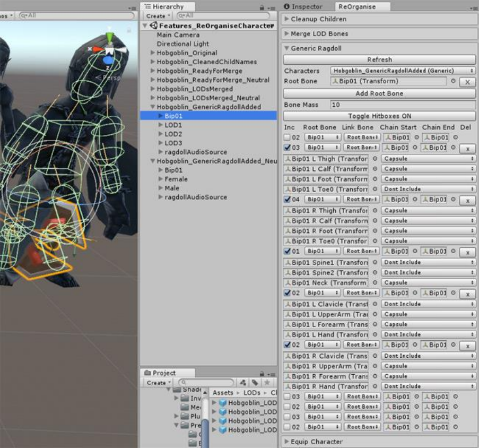The width and height of the screenshot is (479, 448).
Task: Click the Refresh button
Action: coord(379,59)
